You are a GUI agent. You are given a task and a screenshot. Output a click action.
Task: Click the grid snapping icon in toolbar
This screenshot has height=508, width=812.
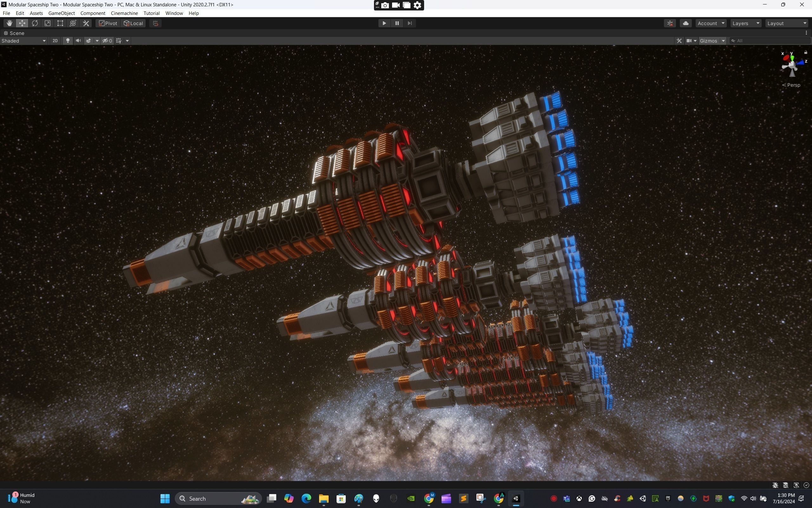click(155, 23)
